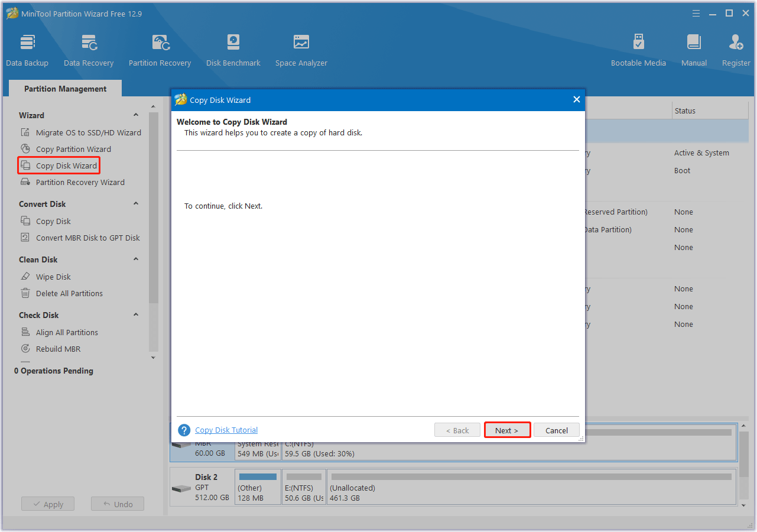This screenshot has height=532, width=757.
Task: Select Rebuild MBR in Check Disk
Action: tap(58, 349)
